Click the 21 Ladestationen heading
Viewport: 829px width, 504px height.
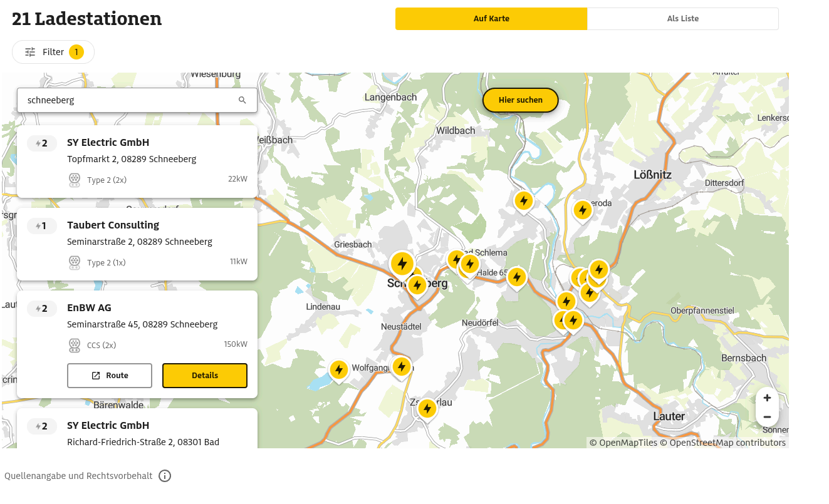click(x=87, y=19)
